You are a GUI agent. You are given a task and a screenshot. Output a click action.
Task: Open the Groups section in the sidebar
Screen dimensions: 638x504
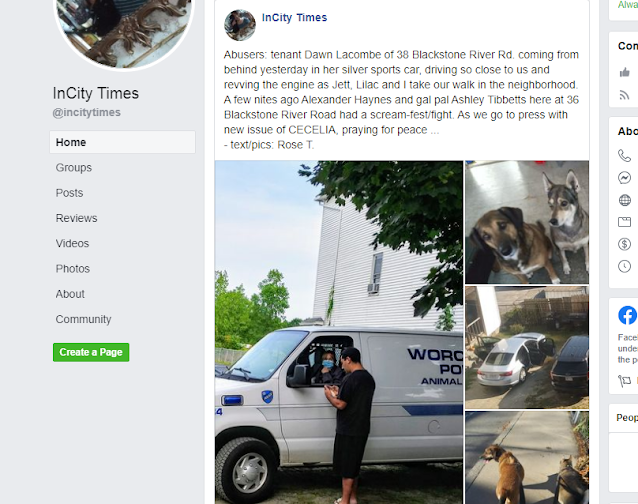tap(74, 168)
